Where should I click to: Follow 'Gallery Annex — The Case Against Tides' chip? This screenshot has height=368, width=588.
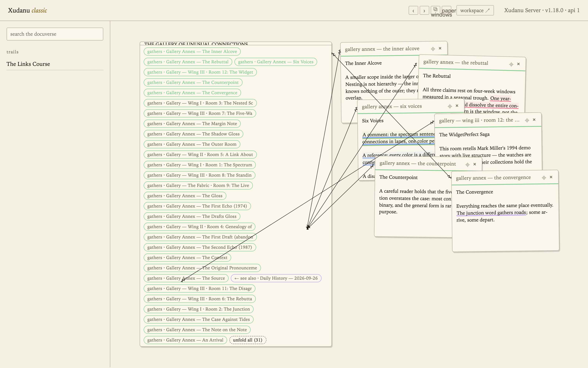pos(198,319)
